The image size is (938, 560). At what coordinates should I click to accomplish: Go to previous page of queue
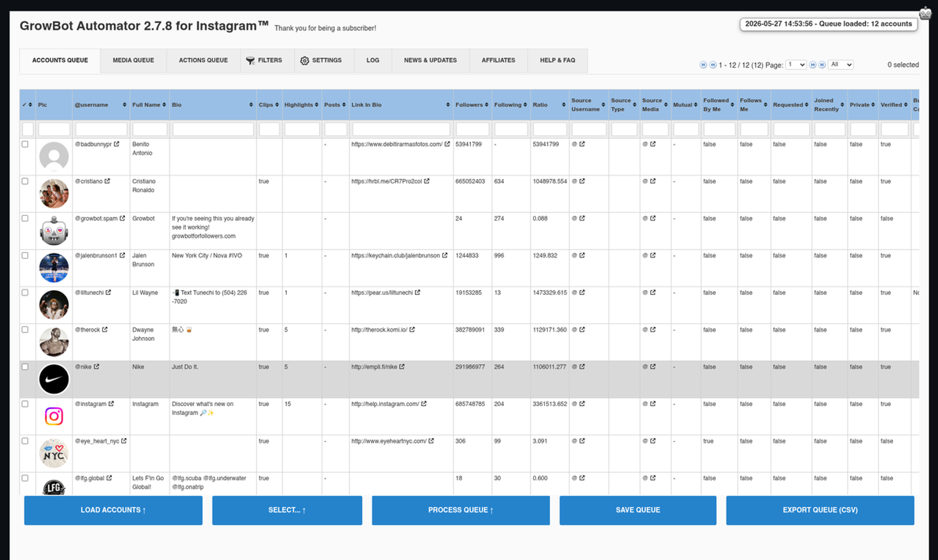point(713,65)
